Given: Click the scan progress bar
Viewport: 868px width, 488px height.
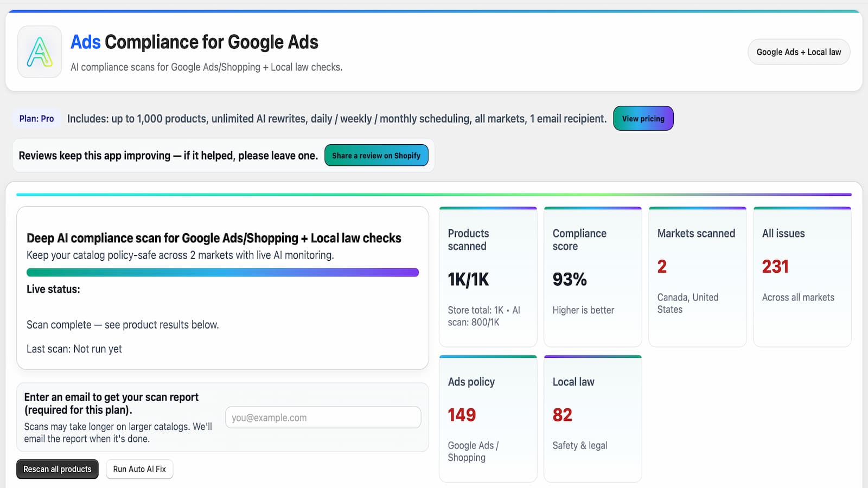Looking at the screenshot, I should pyautogui.click(x=222, y=272).
